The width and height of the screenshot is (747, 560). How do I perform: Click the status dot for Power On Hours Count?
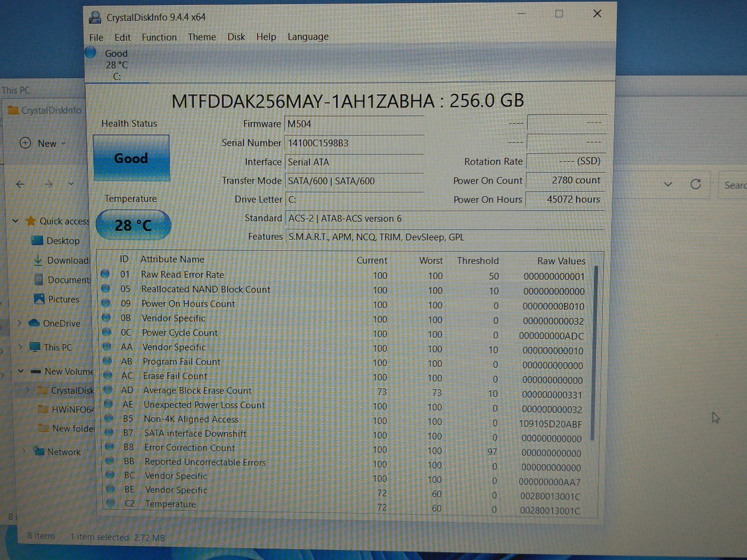tap(106, 303)
